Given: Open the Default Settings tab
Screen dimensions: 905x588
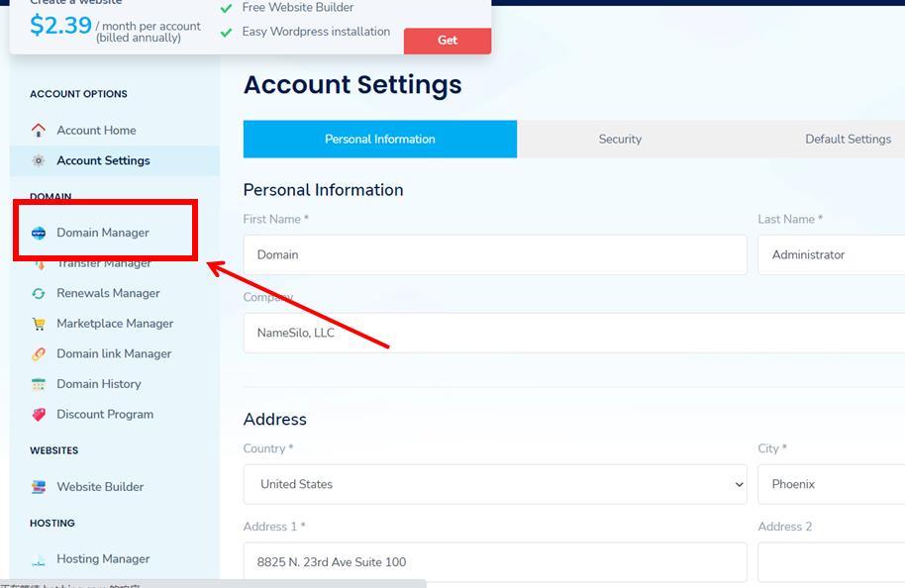Looking at the screenshot, I should (x=848, y=139).
